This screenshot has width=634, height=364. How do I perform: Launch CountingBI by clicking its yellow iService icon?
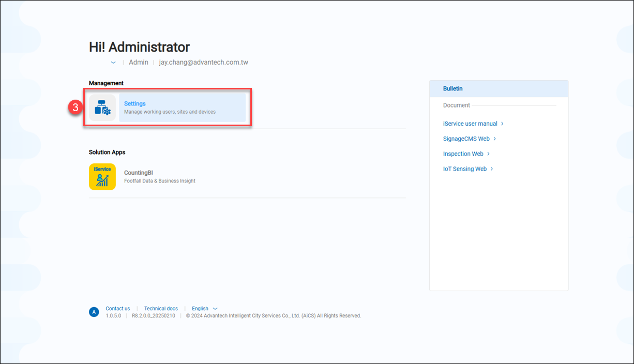(102, 176)
